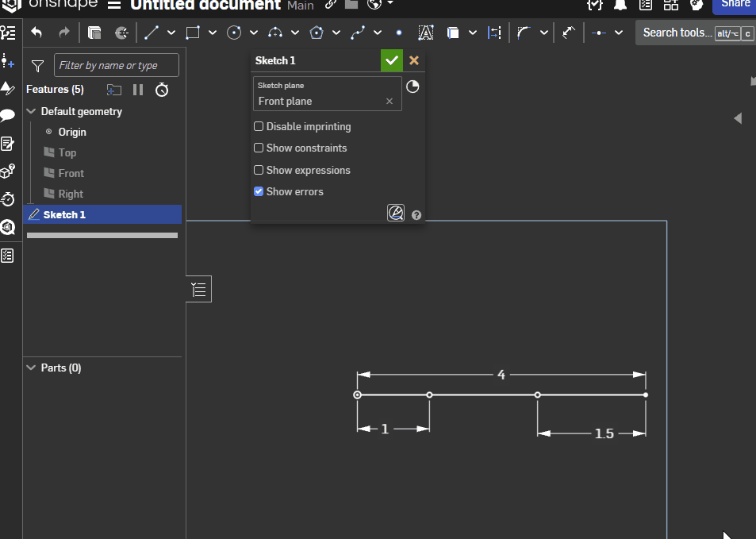Select Sketch 1 in the feature list
Viewport: 756px width, 539px height.
coord(64,214)
